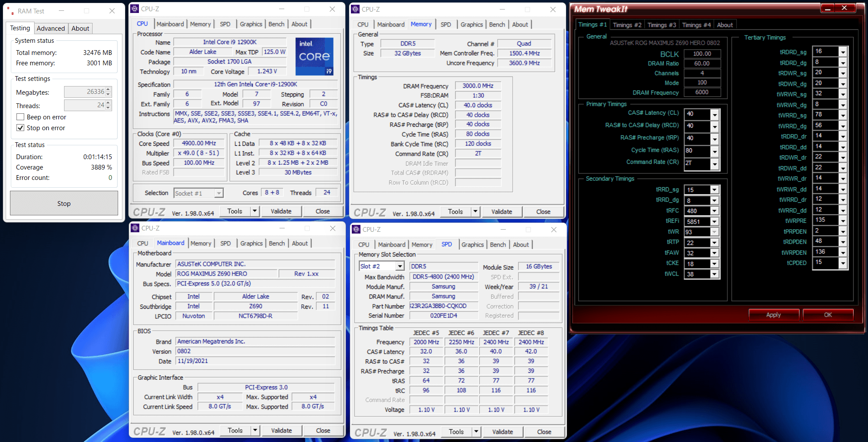Open the tWRWR_sg dropdown
Viewport: 868px width, 442px height.
click(843, 94)
